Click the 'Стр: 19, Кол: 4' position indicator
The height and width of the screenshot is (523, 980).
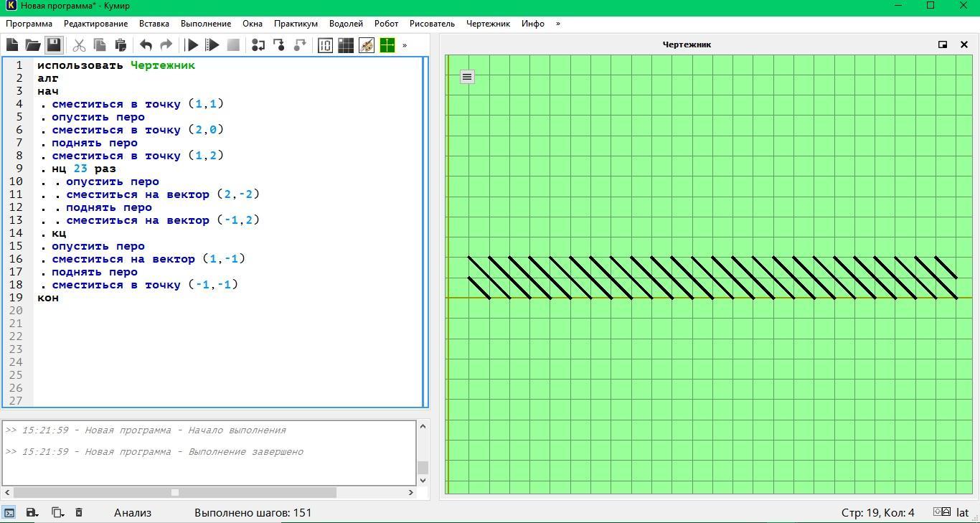tap(878, 513)
